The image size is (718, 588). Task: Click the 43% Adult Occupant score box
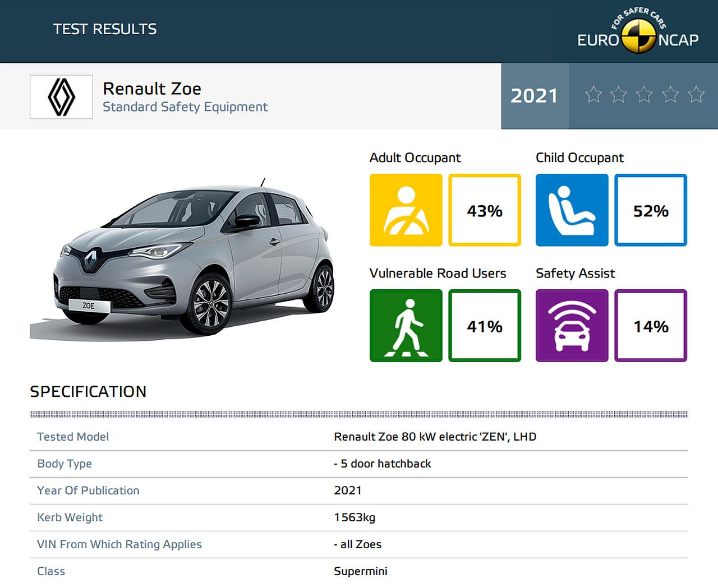[x=485, y=210]
